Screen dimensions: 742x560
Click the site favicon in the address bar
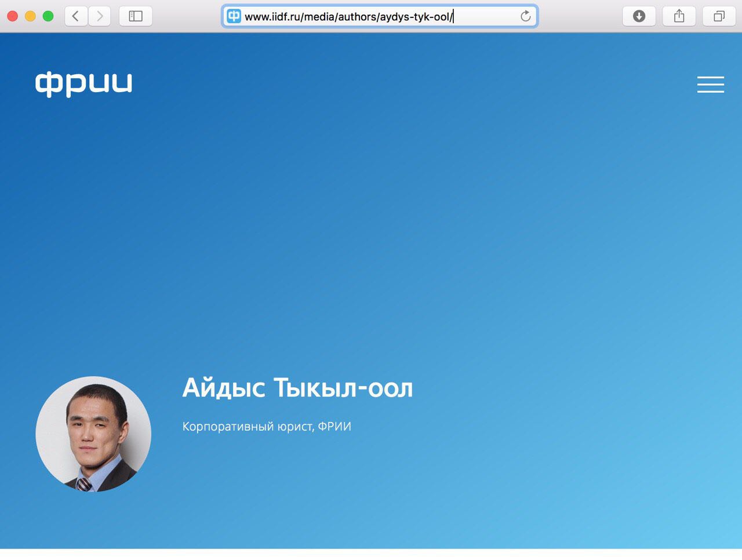pos(234,16)
